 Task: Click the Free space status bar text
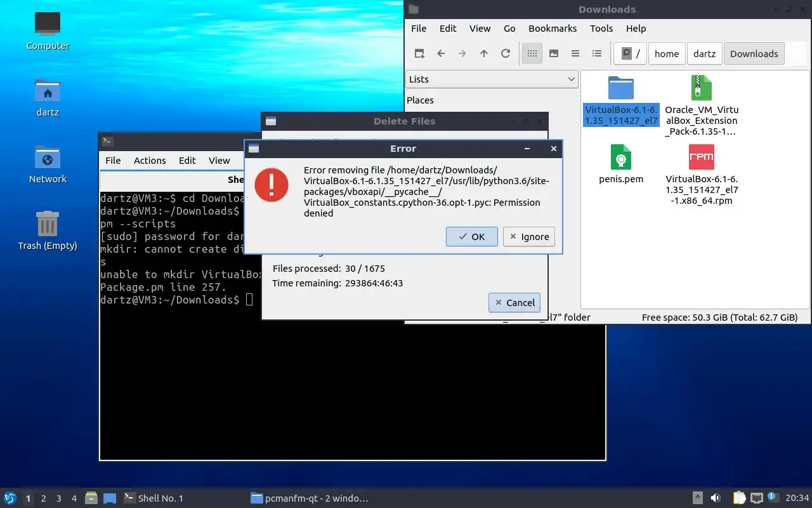[x=719, y=317]
